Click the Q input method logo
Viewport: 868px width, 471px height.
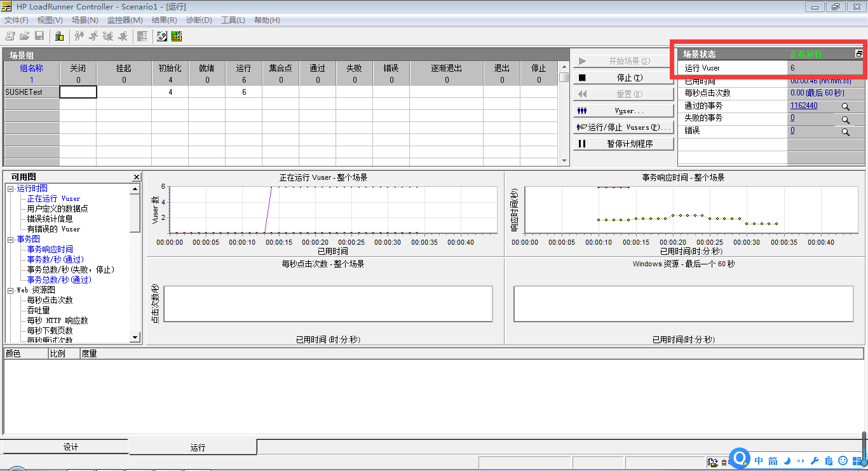(x=740, y=458)
